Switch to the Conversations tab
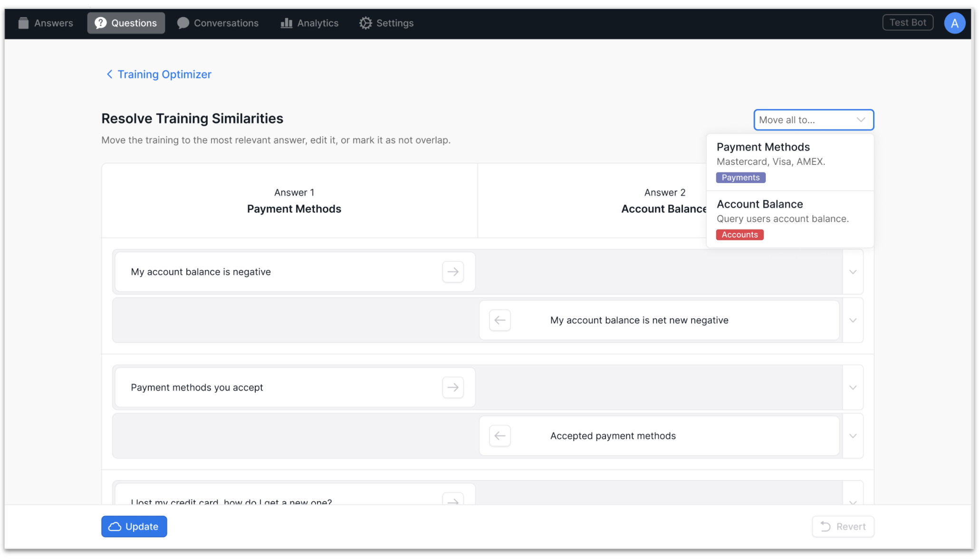This screenshot has height=559, width=980. [x=218, y=23]
